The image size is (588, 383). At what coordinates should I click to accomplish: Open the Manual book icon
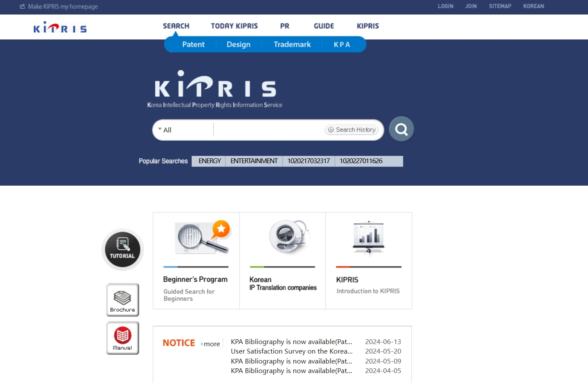coord(122,338)
